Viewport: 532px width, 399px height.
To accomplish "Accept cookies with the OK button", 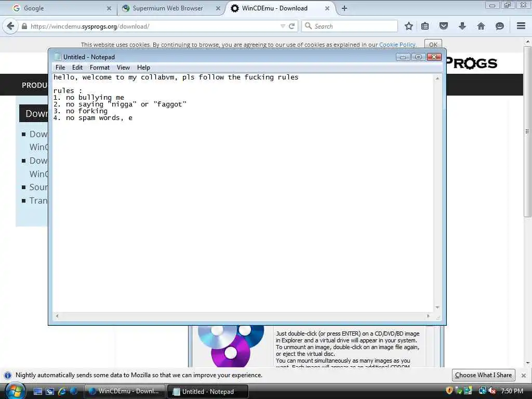I will 433,45.
